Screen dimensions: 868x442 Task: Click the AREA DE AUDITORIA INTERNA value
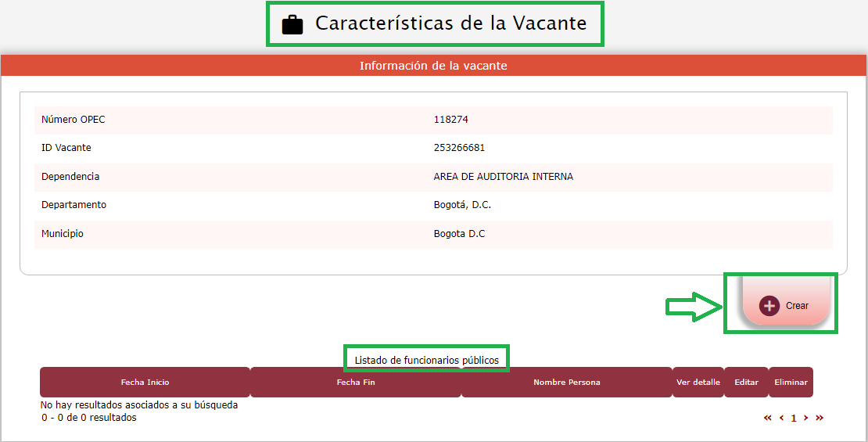(x=503, y=177)
